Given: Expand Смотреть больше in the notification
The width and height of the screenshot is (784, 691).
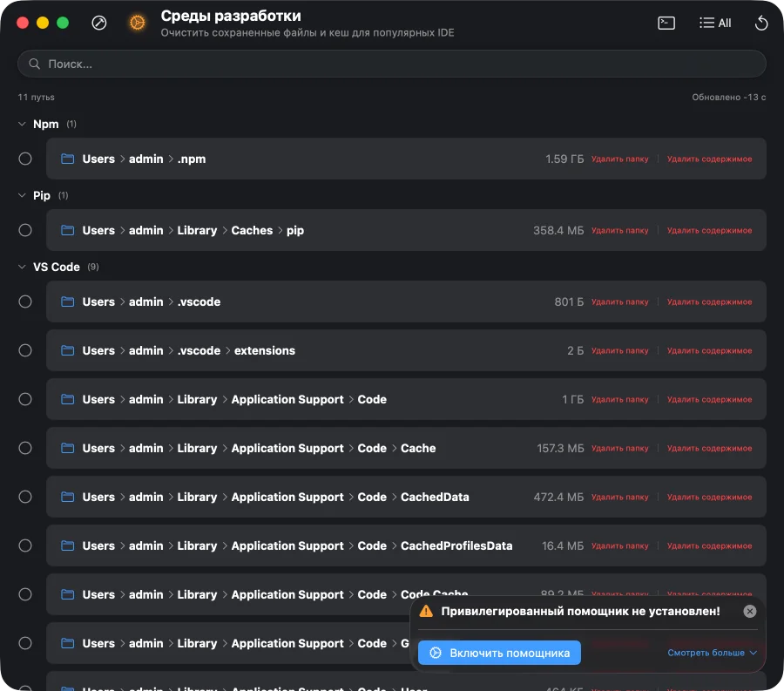Looking at the screenshot, I should click(x=712, y=653).
